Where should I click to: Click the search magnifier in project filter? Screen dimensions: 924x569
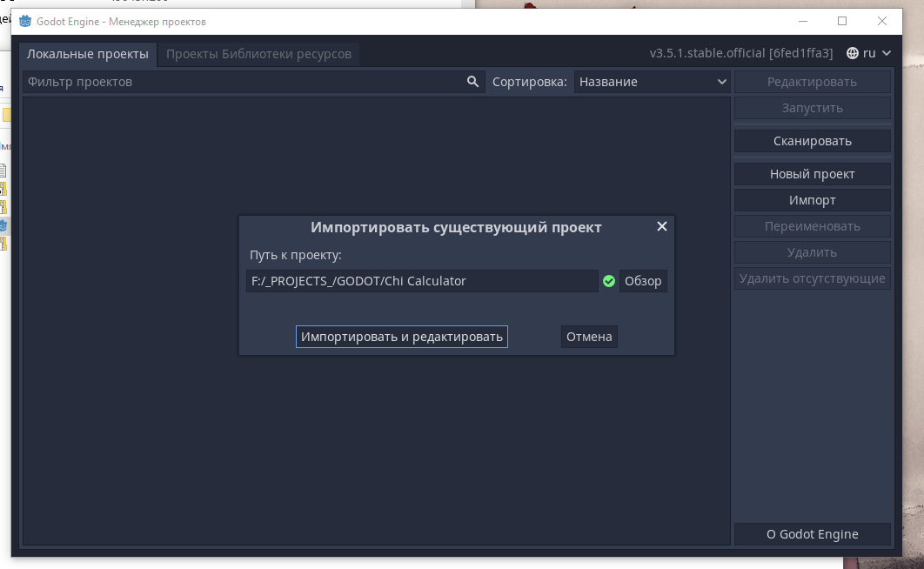[x=472, y=82]
